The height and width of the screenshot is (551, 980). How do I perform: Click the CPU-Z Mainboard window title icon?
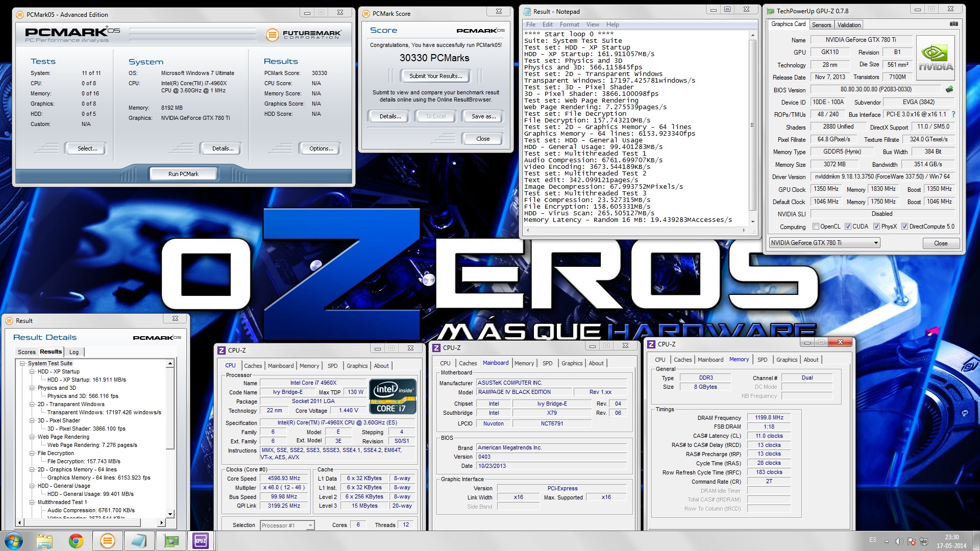(436, 348)
